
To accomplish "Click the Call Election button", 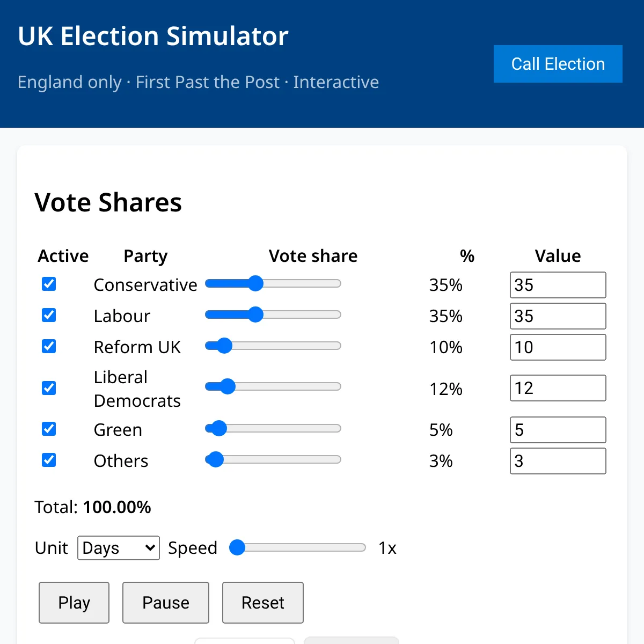I will tap(558, 64).
